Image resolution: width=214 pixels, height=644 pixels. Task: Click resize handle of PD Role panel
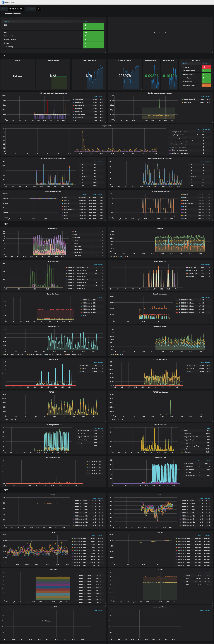click(x=34, y=89)
